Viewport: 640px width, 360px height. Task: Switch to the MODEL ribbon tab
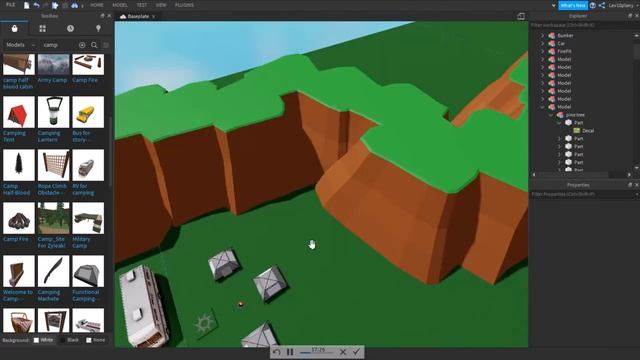point(120,5)
